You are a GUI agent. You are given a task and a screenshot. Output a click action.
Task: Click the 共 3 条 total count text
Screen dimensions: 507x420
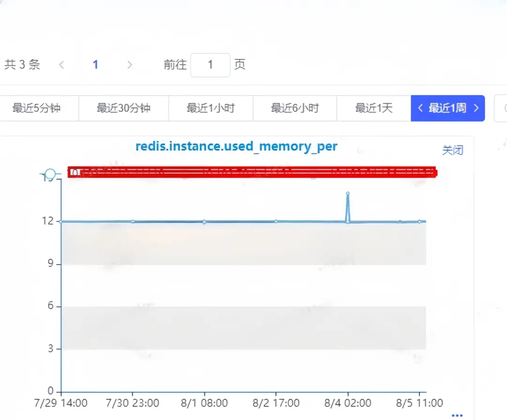click(22, 65)
